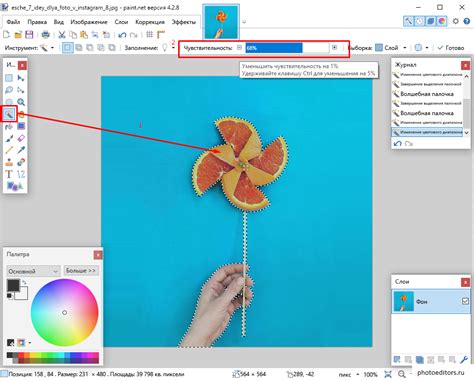Open the Эффекты menu
The image size is (474, 381).
(x=184, y=22)
